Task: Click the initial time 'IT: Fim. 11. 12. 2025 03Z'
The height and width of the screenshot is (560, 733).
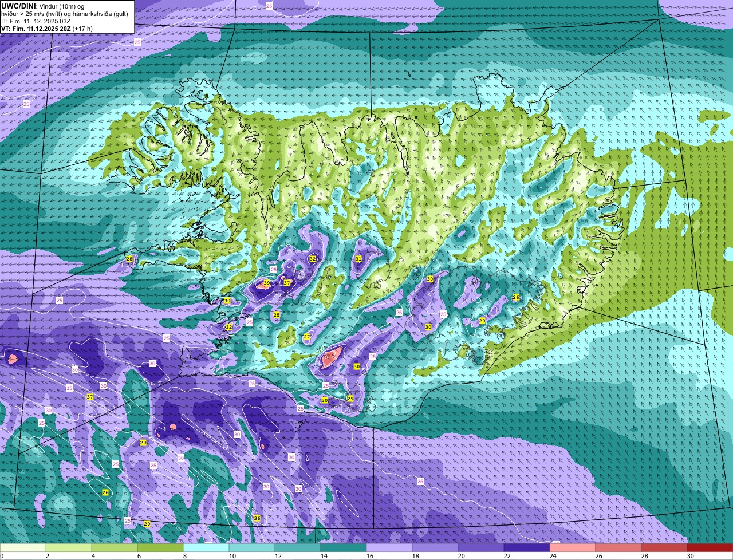Action: (x=36, y=21)
